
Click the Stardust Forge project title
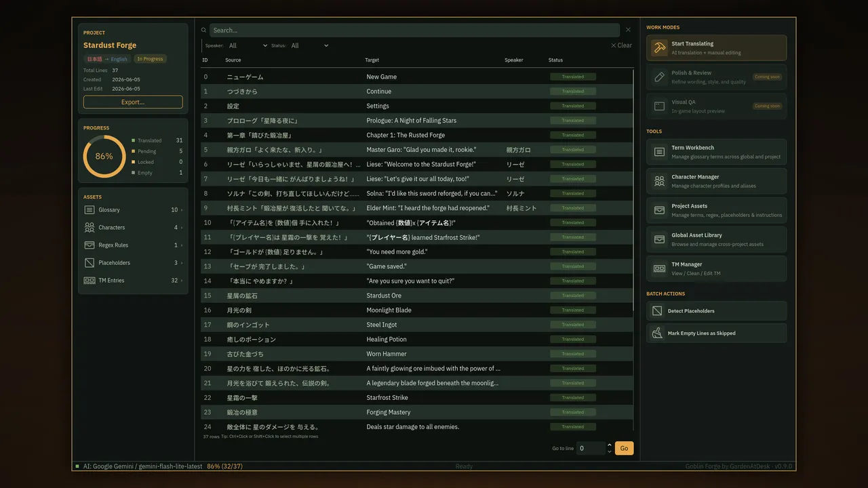(110, 45)
